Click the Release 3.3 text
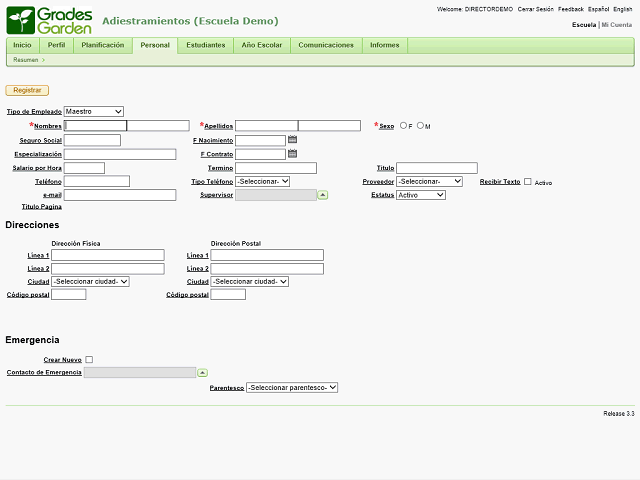This screenshot has height=480, width=640. pos(619,414)
